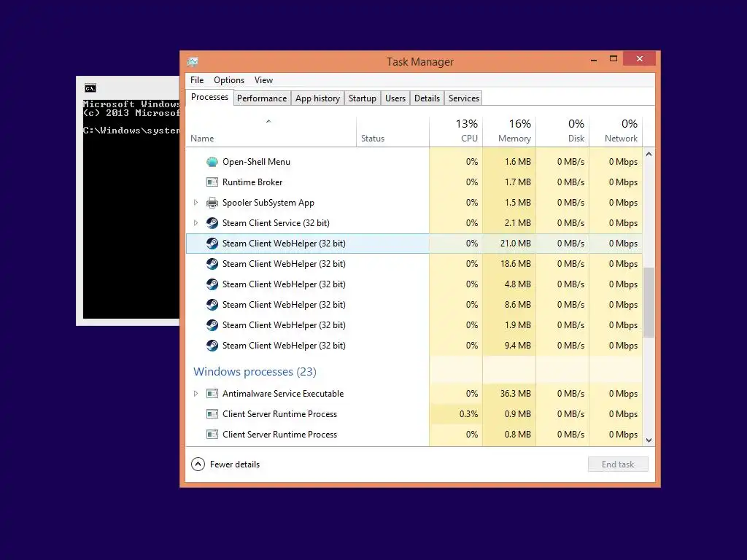Viewport: 747px width, 560px height.
Task: Click Steam icon of 9.4 MB WebHelper
Action: [212, 346]
